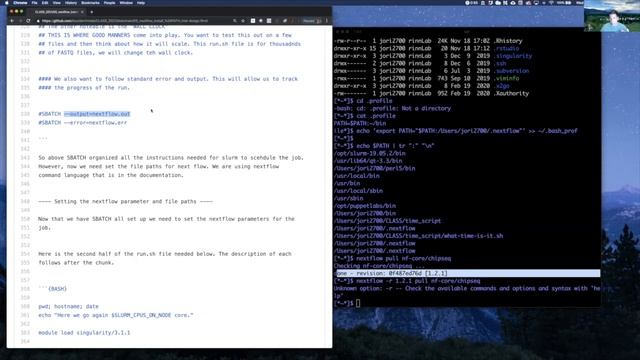Image resolution: width=640 pixels, height=360 pixels.
Task: Open the History menu
Action: pyautogui.click(x=71, y=2)
